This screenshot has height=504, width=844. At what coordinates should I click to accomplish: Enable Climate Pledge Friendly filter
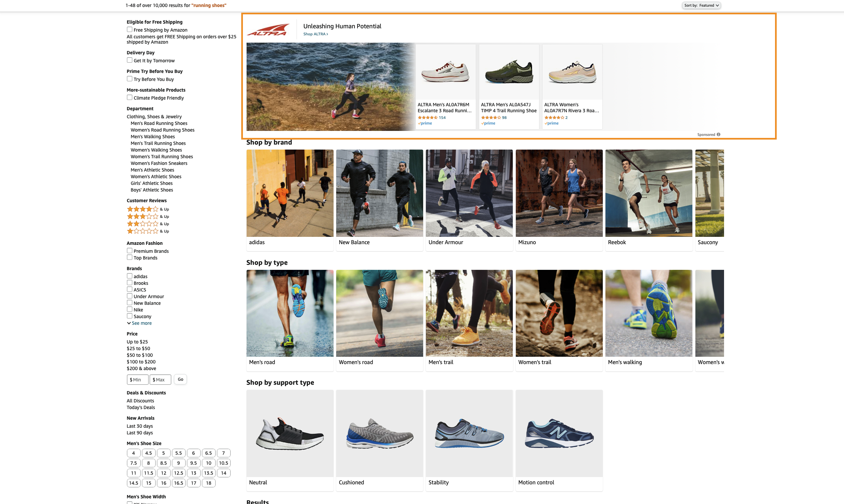(129, 98)
